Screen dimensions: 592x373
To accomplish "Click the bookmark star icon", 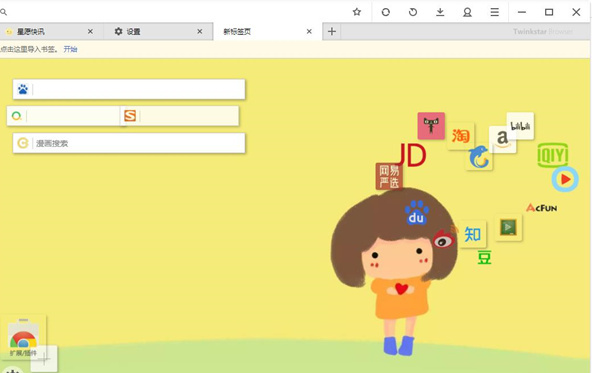I will pyautogui.click(x=357, y=12).
